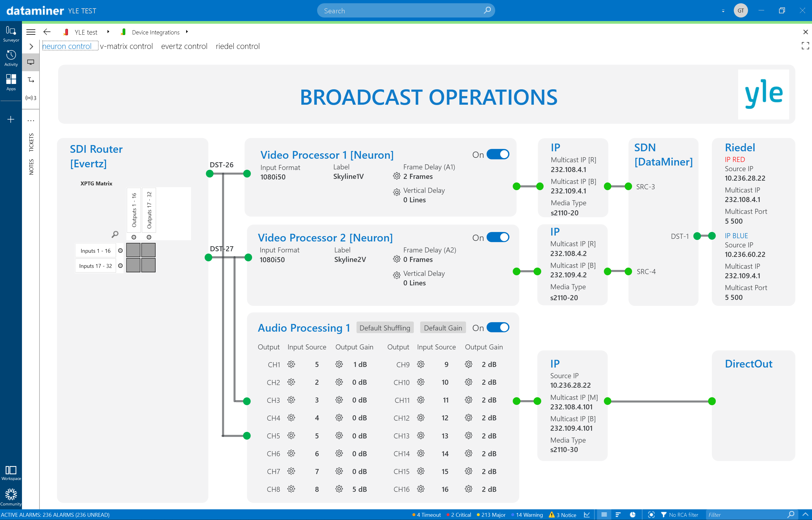Expand the sidebar with the chevron arrow
Image resolution: width=812 pixels, height=520 pixels.
(31, 46)
